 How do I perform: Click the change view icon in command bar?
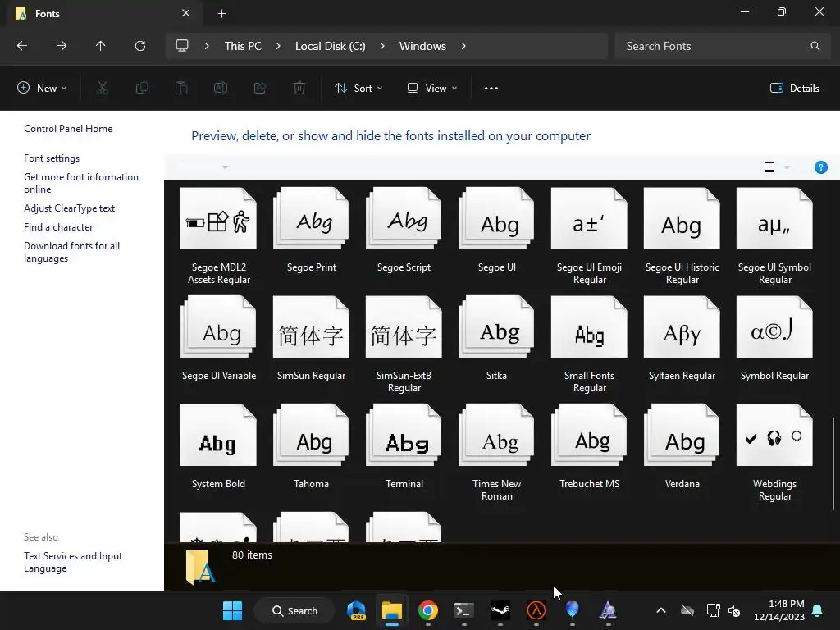click(x=769, y=167)
